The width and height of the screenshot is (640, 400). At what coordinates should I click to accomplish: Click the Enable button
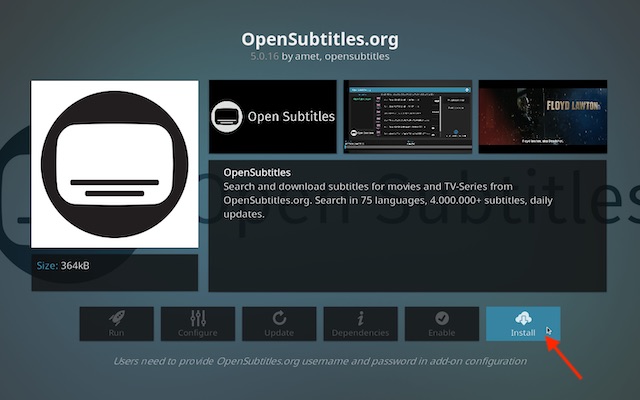tap(442, 324)
